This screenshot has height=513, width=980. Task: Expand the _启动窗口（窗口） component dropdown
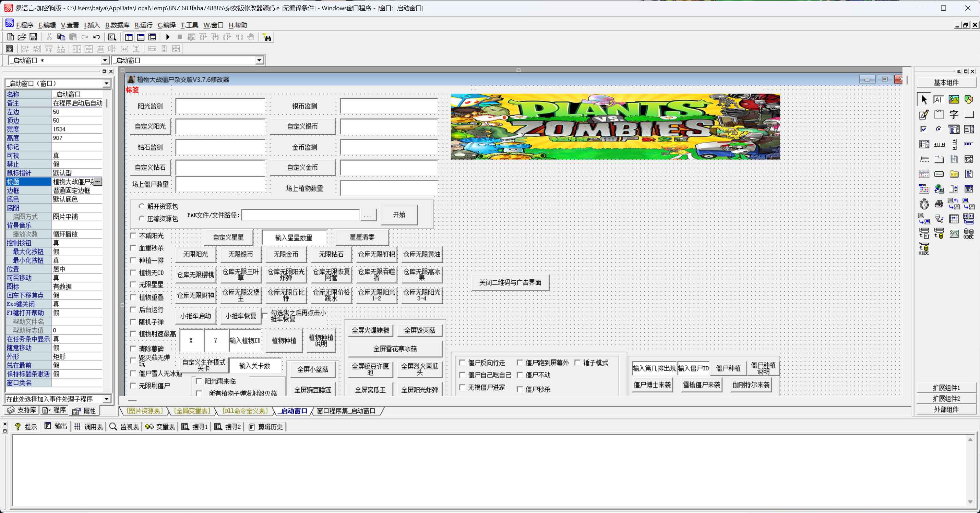point(107,83)
